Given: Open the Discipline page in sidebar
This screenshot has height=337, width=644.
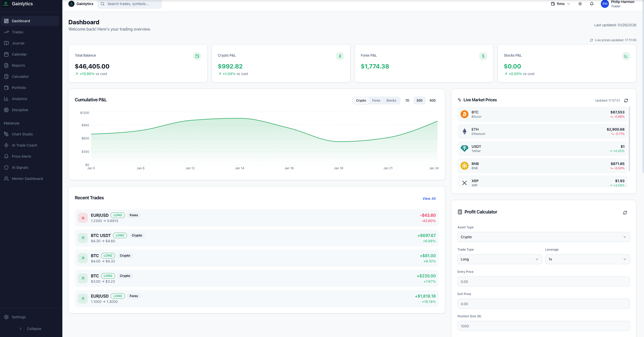Looking at the screenshot, I should click(x=20, y=110).
